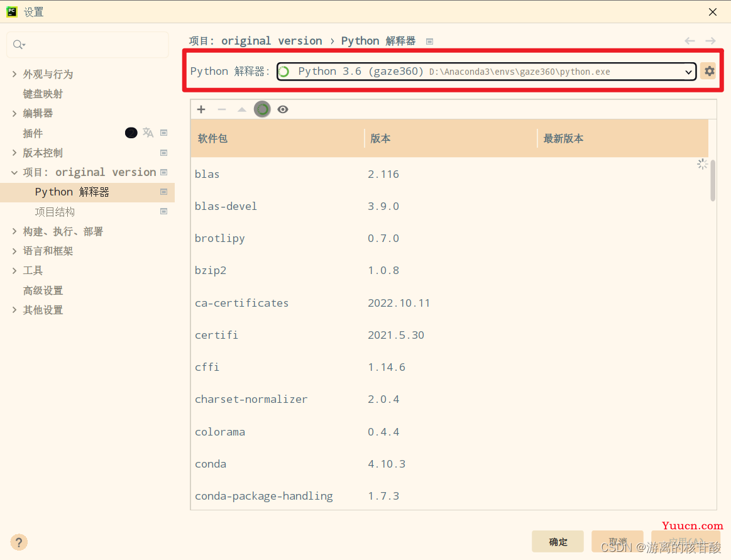Sort by the 软件包 column header
Screen dimensions: 731x560
(x=277, y=138)
